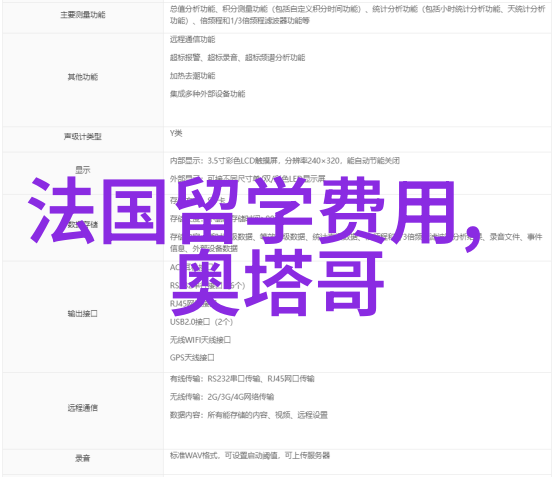Click the 声级计类型 label cell
554x477 pixels.
tap(83, 136)
